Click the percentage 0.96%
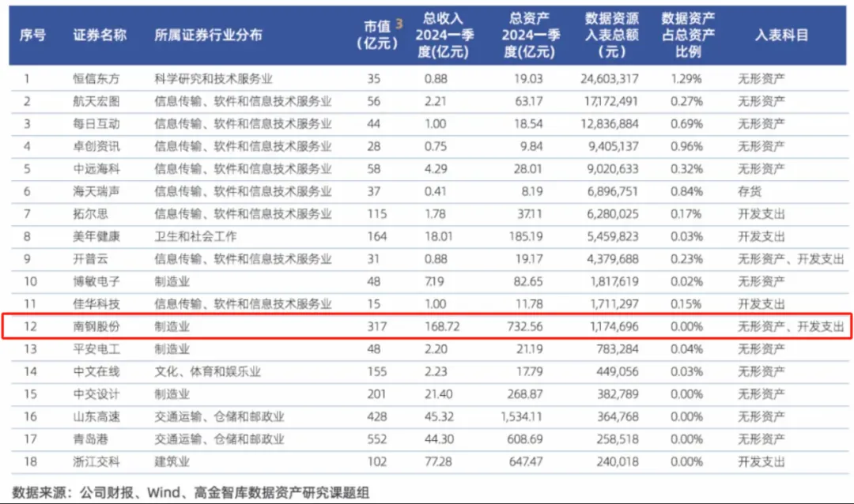The image size is (854, 504). click(687, 146)
